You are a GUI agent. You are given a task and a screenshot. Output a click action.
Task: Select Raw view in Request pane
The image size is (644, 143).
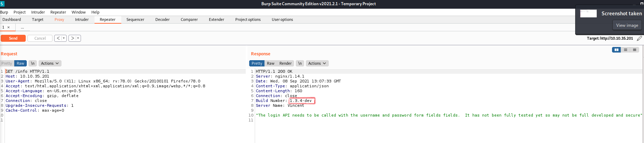[21, 63]
